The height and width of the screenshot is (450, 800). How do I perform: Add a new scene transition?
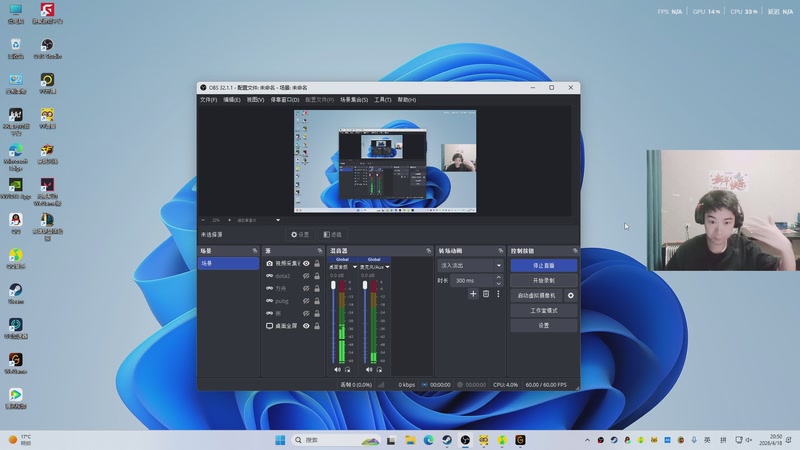pos(473,294)
